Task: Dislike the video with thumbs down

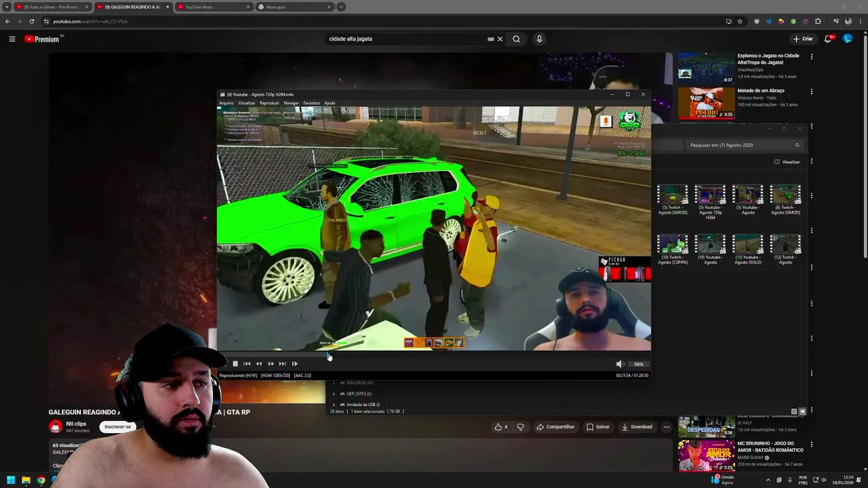Action: (521, 427)
